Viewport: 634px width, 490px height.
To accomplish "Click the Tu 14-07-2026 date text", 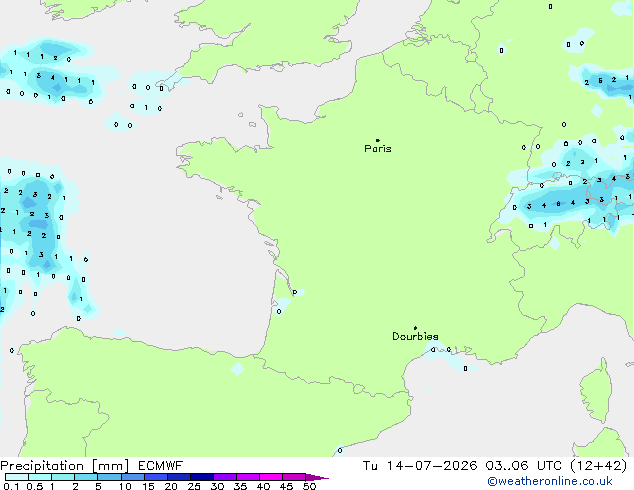I will click(x=420, y=466).
